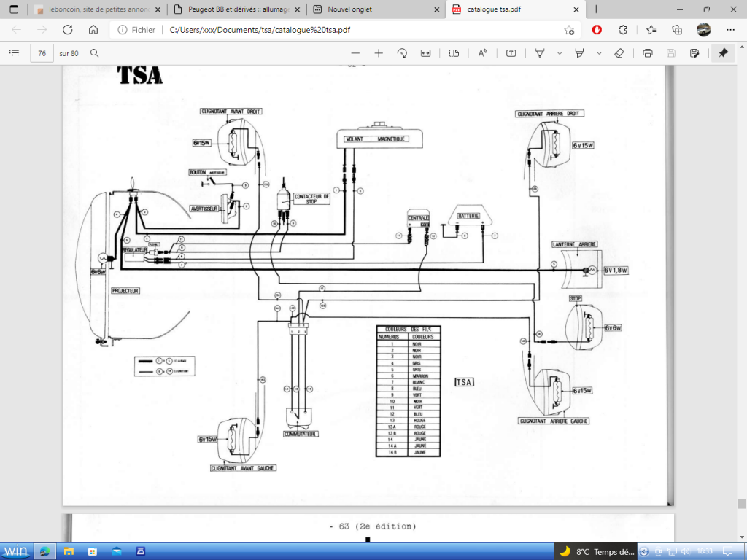Select the Eraser tool
Image resolution: width=747 pixels, height=560 pixels.
(x=619, y=53)
